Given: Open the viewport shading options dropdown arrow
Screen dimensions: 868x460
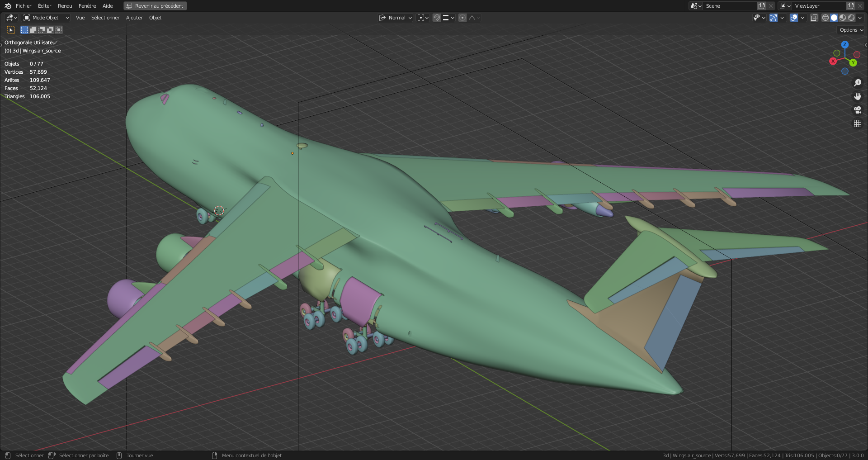Looking at the screenshot, I should click(860, 18).
